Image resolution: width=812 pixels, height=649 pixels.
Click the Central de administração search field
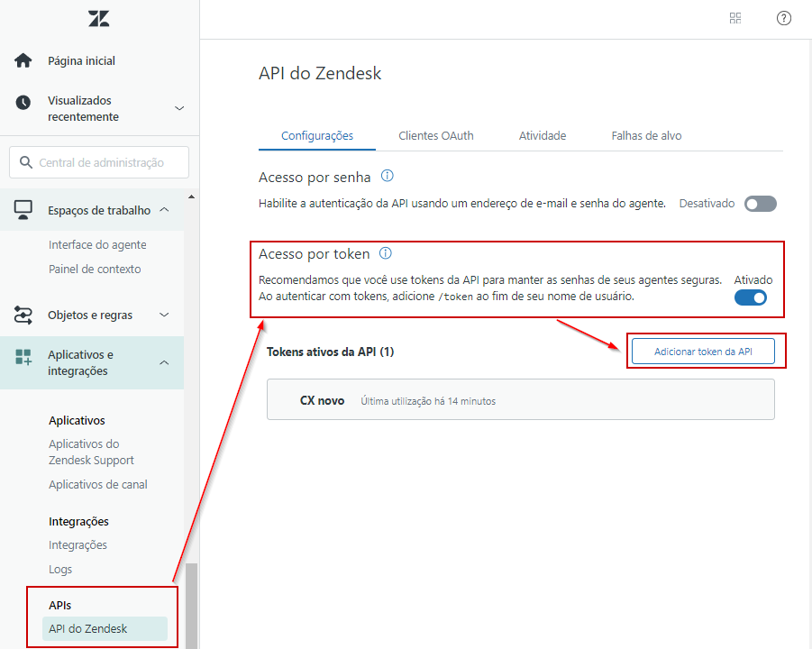click(99, 162)
